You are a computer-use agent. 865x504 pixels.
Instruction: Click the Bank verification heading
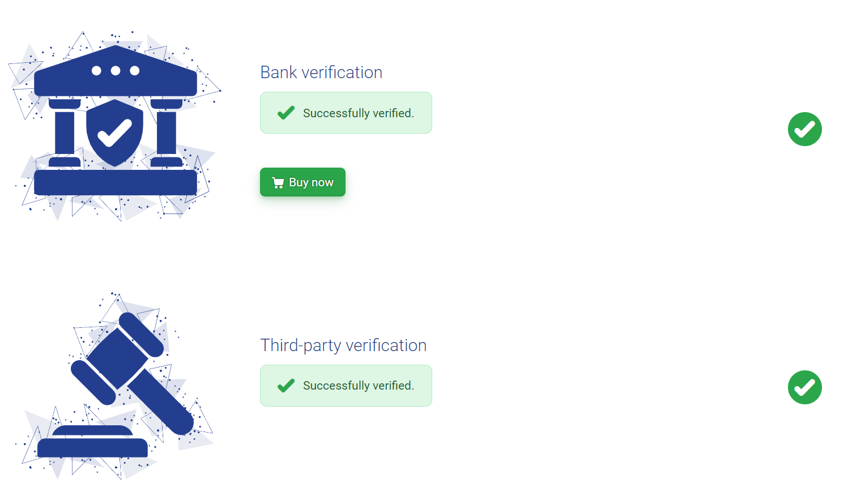click(321, 72)
